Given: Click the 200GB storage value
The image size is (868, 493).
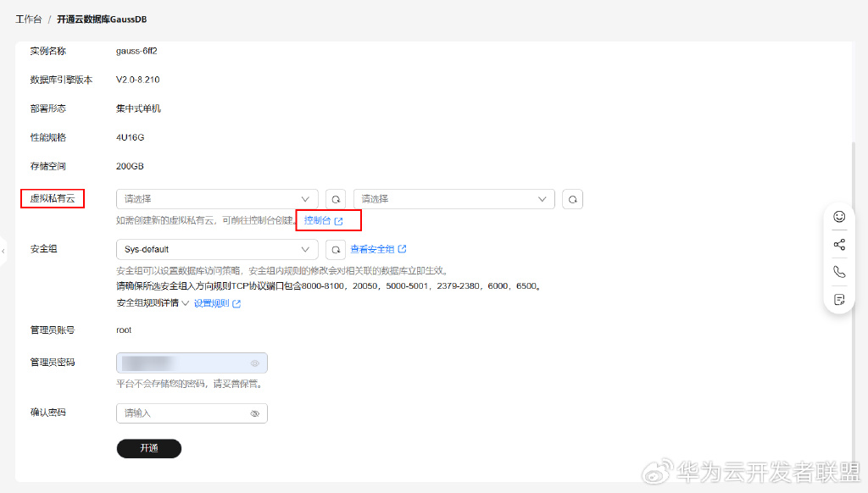Looking at the screenshot, I should [130, 166].
